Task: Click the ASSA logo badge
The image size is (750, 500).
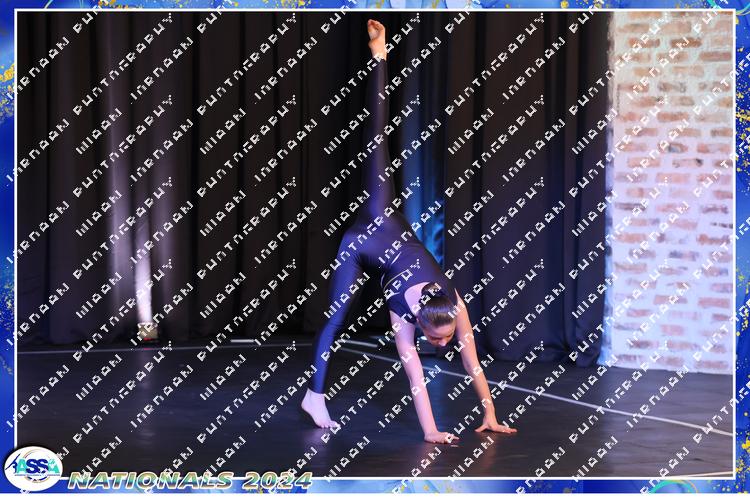Action: (33, 468)
